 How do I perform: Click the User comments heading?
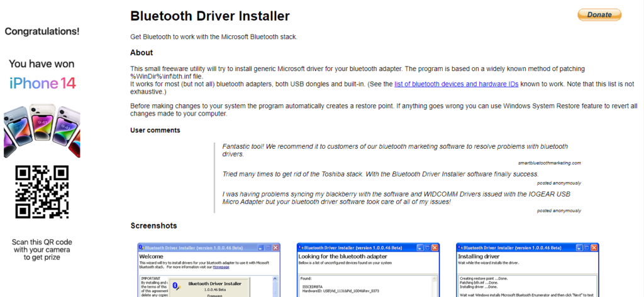tap(155, 130)
